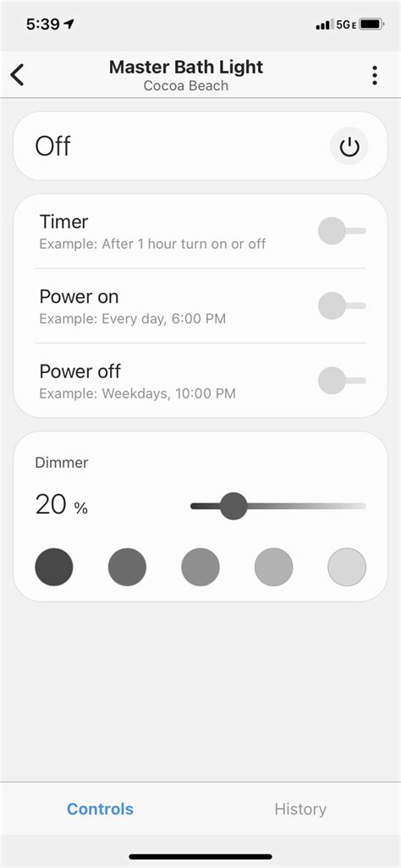Tap the cellular signal bars icon
Image resolution: width=401 pixels, height=868 pixels.
(322, 25)
